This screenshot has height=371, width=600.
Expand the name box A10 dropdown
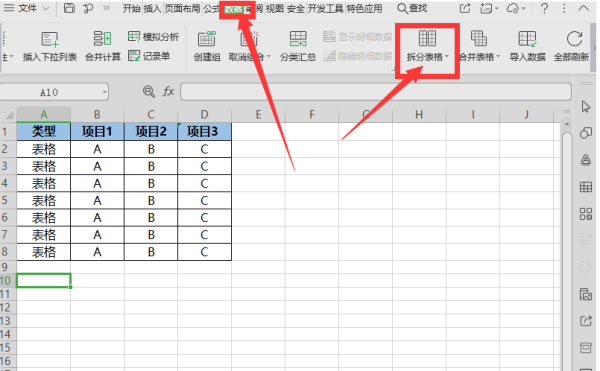(104, 92)
